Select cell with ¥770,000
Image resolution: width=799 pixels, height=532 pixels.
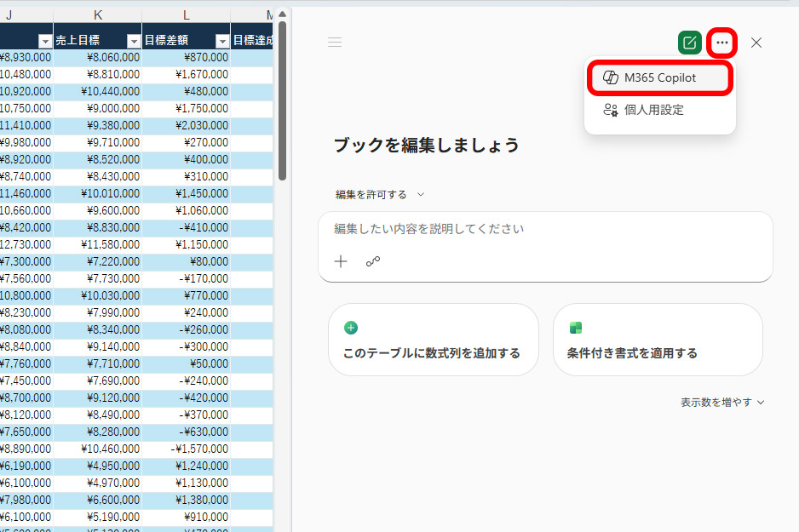pyautogui.click(x=187, y=295)
